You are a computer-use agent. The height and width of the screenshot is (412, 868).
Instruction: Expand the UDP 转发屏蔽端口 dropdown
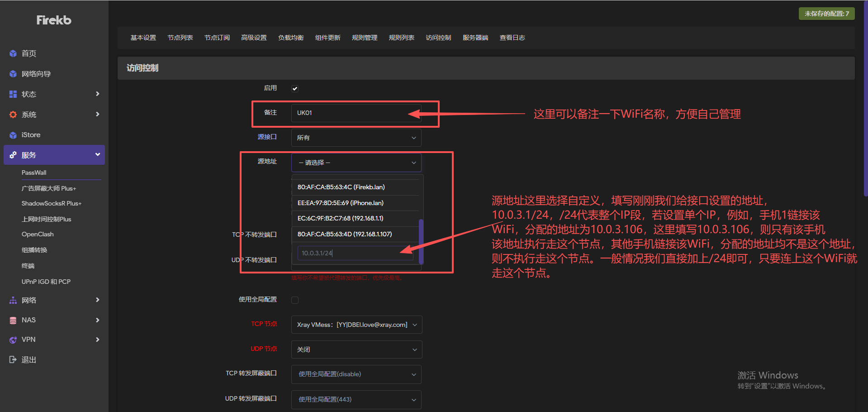tap(356, 399)
